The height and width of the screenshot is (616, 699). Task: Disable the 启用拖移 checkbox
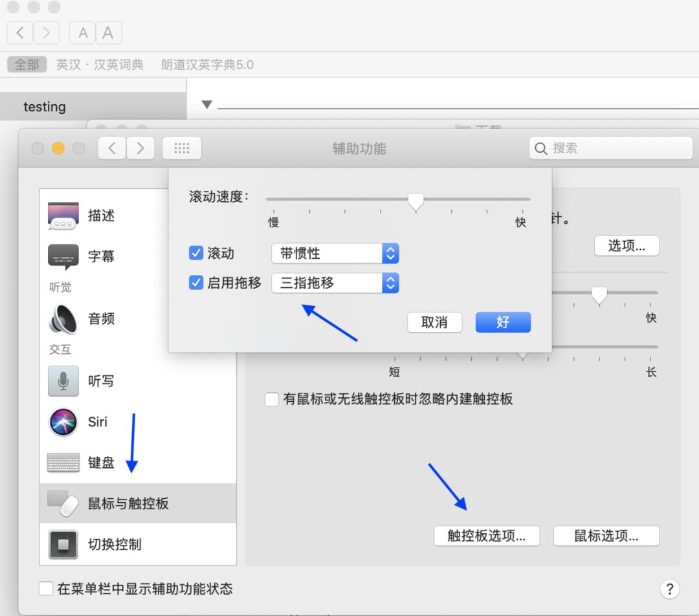click(195, 283)
